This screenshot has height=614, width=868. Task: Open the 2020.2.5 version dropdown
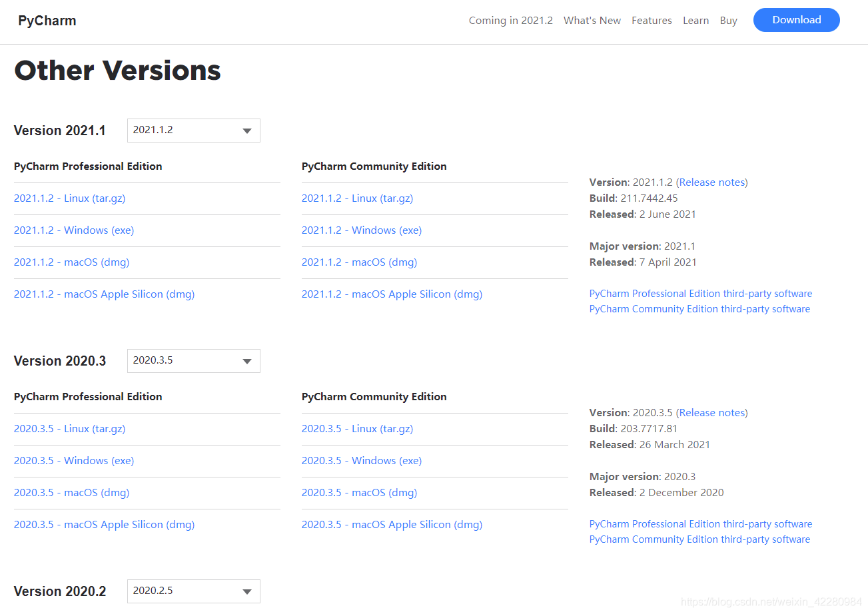[194, 591]
